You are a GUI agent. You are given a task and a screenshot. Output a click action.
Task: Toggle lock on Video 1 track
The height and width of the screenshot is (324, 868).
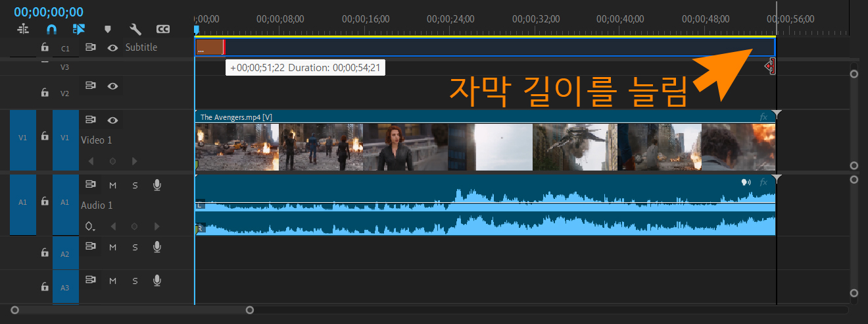(x=45, y=136)
